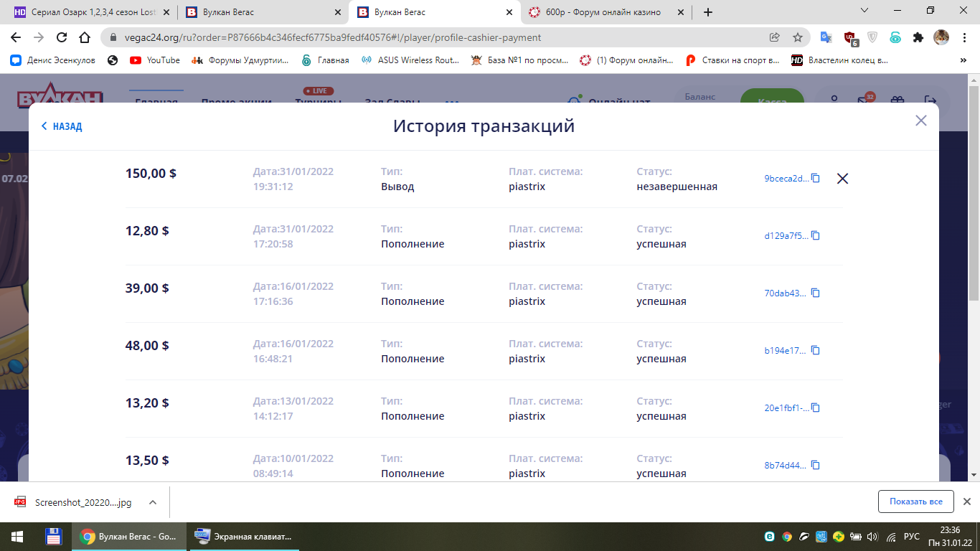Reload the page in Chrome
This screenshot has height=551, width=980.
click(62, 37)
